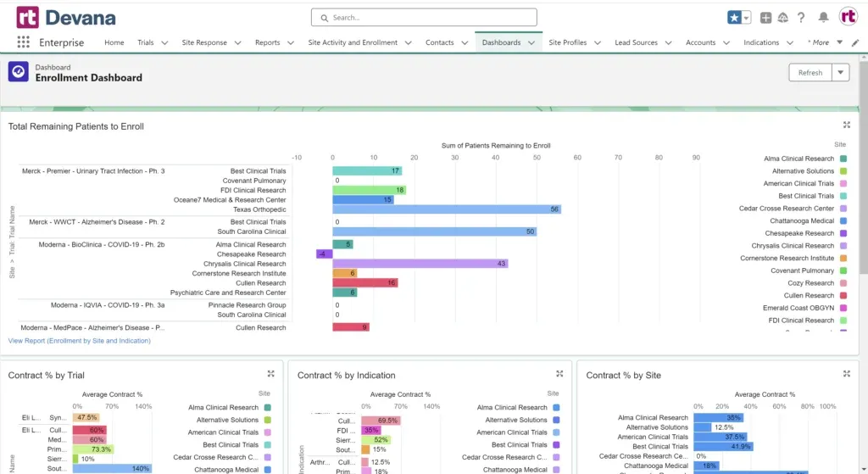Expand the Total Remaining Patients chart
868x474 pixels.
(847, 125)
